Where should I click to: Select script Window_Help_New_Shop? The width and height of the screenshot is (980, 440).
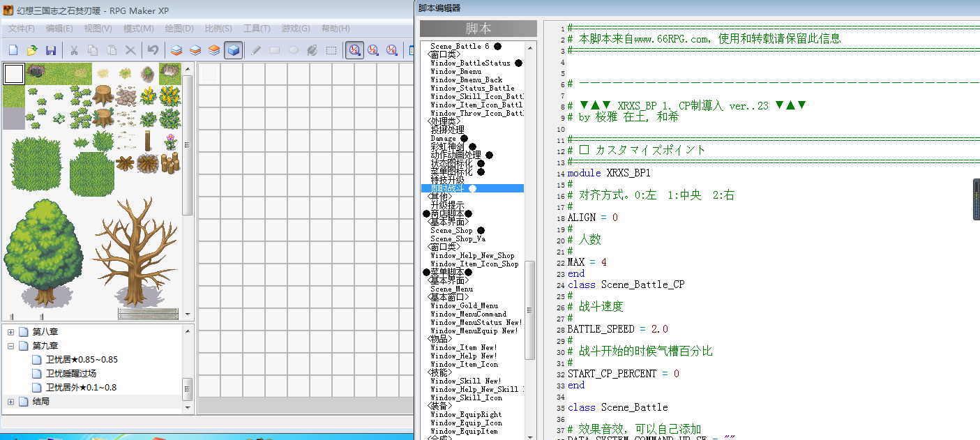pyautogui.click(x=472, y=255)
